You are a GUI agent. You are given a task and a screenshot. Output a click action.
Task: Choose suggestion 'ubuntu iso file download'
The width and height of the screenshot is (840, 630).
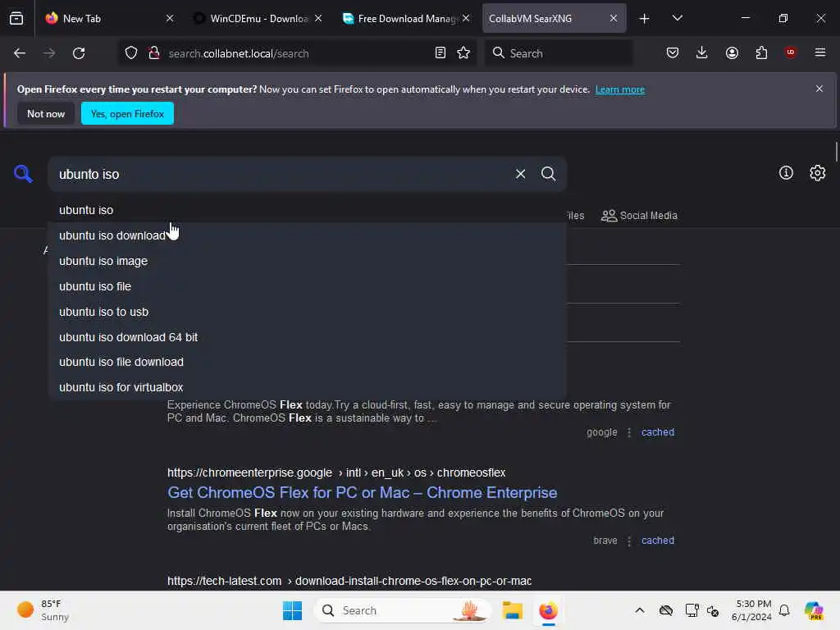click(x=308, y=362)
